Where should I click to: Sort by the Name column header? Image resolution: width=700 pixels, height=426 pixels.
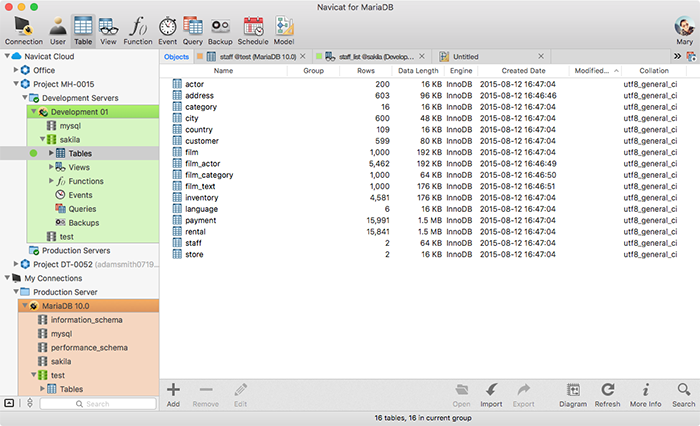tap(223, 71)
